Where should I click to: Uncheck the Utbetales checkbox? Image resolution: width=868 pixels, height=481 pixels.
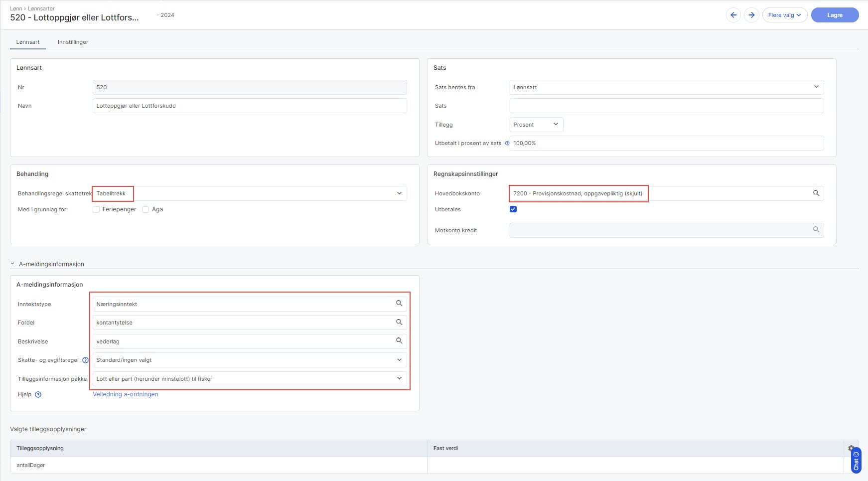513,209
